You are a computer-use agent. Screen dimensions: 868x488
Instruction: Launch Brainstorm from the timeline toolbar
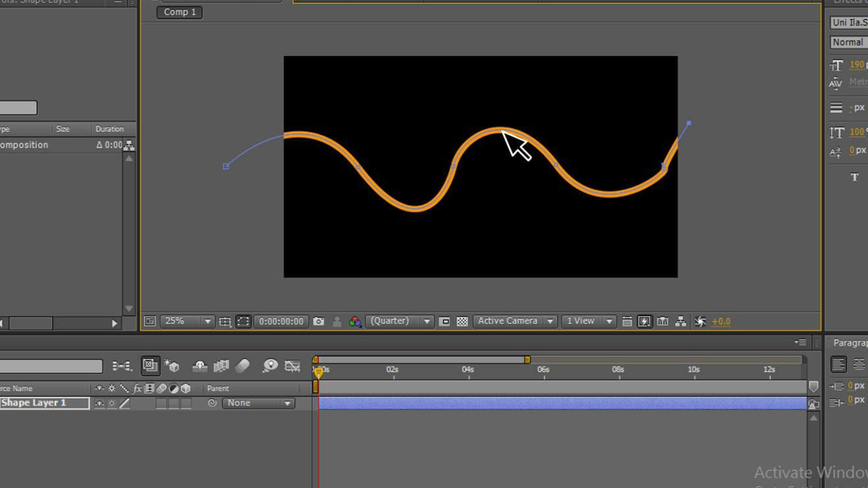269,366
